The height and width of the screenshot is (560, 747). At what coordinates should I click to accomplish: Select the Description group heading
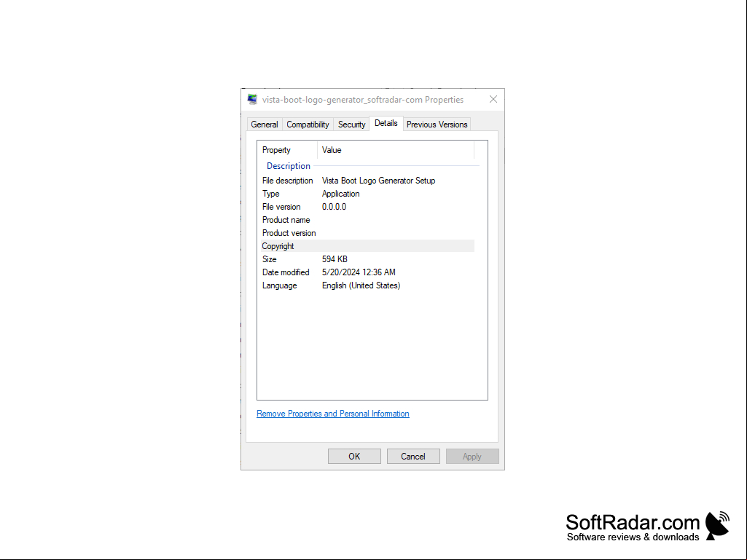coord(289,166)
